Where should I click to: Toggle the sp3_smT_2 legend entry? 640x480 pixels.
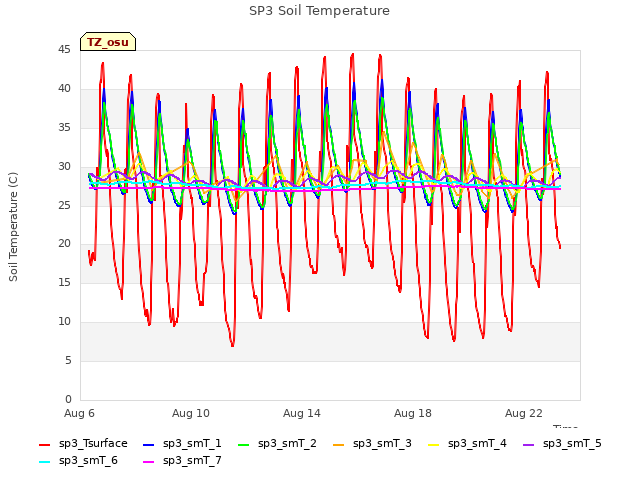277,444
